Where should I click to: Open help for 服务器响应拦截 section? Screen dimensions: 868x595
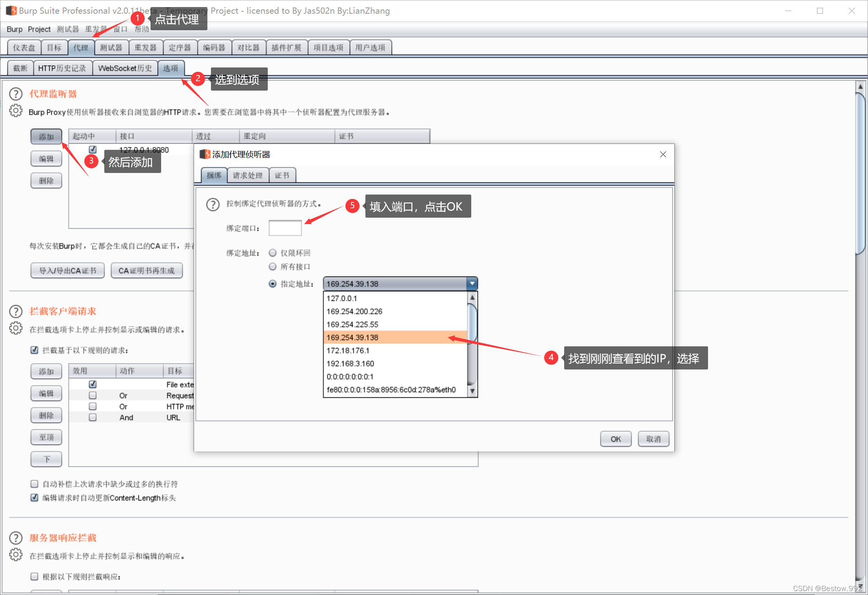(16, 538)
